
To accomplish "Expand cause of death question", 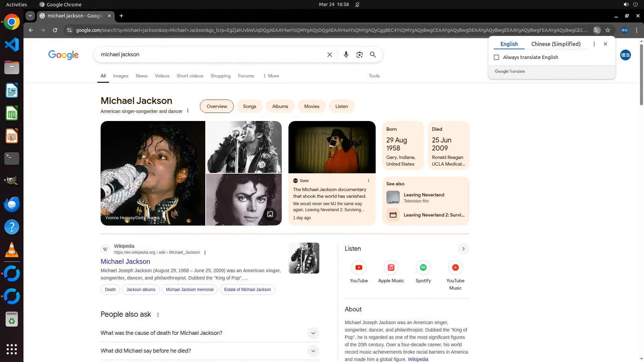I will point(313,333).
